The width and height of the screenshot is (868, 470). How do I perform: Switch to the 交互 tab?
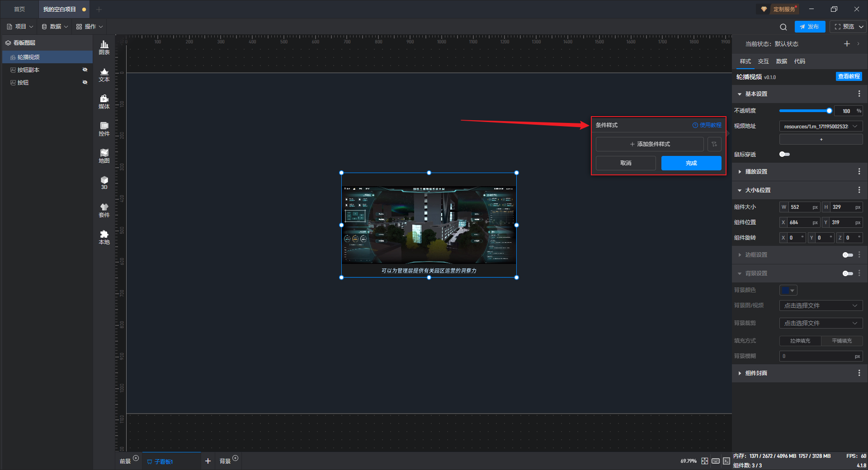click(763, 61)
